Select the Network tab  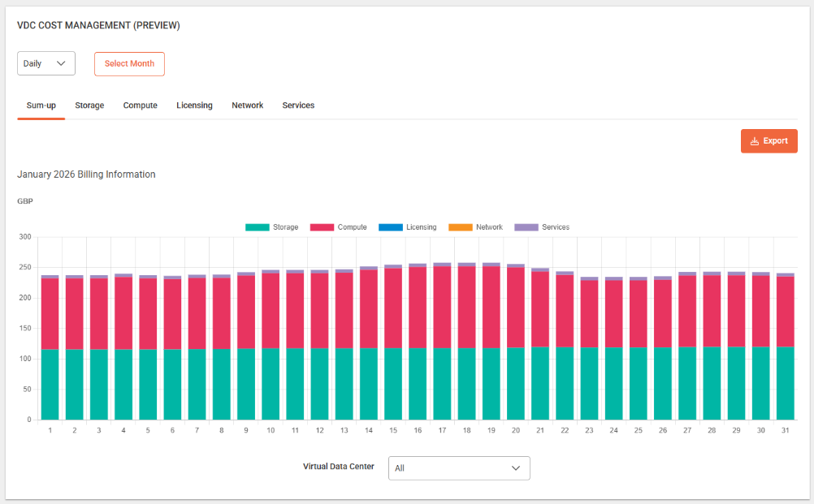(247, 106)
